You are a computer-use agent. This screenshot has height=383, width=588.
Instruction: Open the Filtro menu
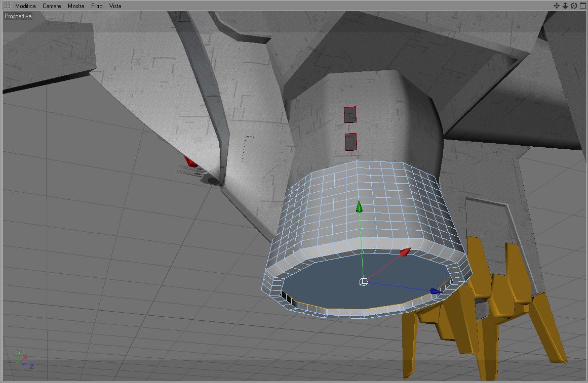click(x=97, y=6)
